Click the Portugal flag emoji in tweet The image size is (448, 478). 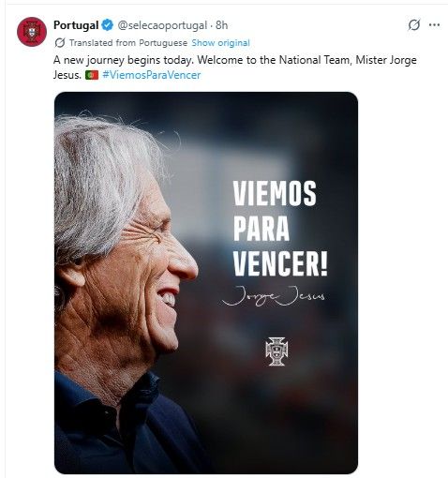[x=92, y=75]
